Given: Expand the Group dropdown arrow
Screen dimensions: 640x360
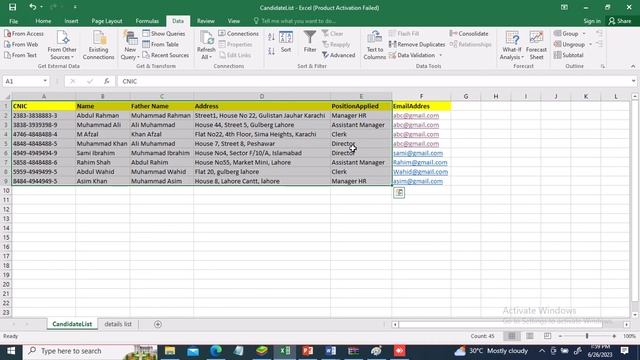Looking at the screenshot, I should 584,33.
